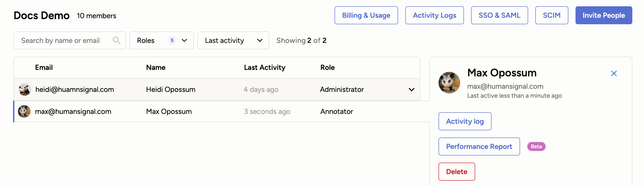Click 'Last active less than a minute ago'
This screenshot has width=644, height=186.
coord(514,96)
